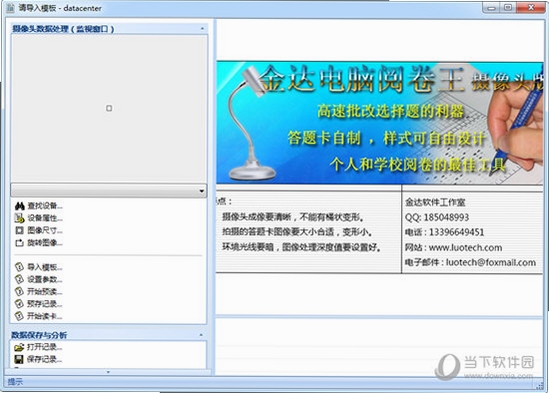Open the 预存记录 entry
Screen dimensions: 549x393
pos(39,304)
